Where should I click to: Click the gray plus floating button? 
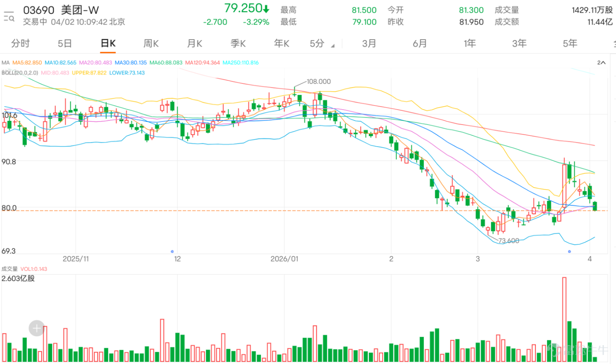tap(37, 328)
